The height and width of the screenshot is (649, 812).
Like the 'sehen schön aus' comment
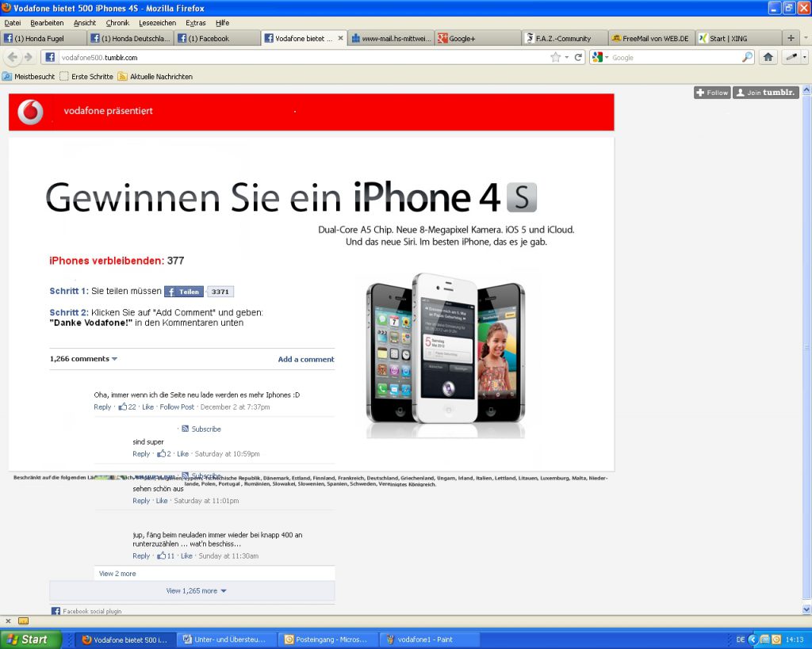click(x=162, y=501)
